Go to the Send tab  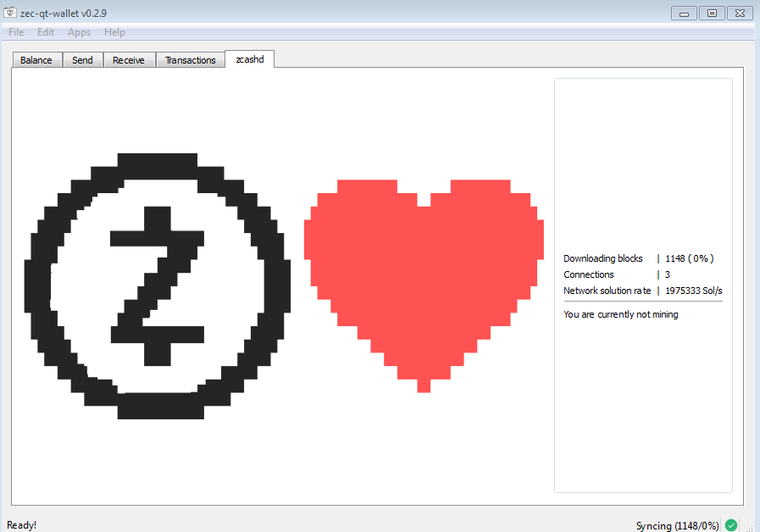[82, 60]
